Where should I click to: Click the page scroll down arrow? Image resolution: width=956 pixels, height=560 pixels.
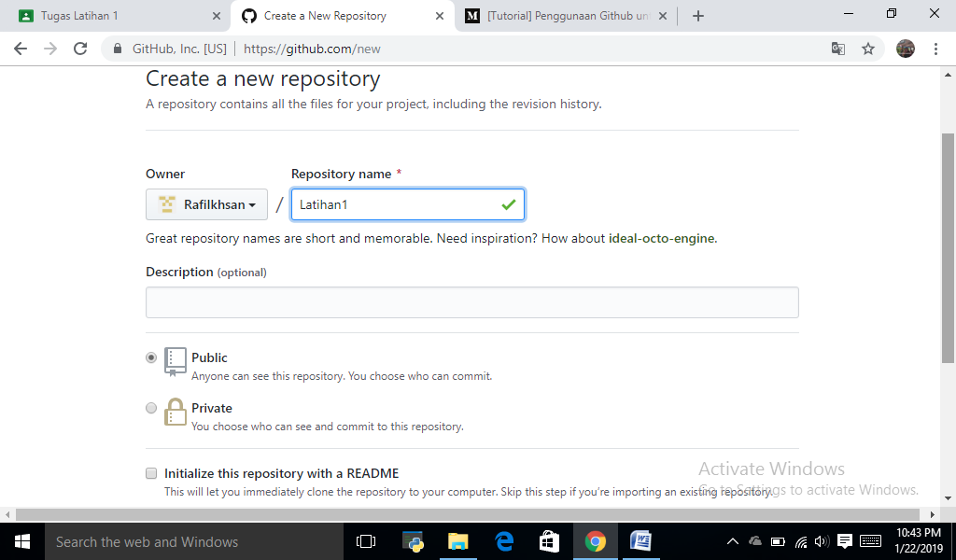tap(948, 498)
